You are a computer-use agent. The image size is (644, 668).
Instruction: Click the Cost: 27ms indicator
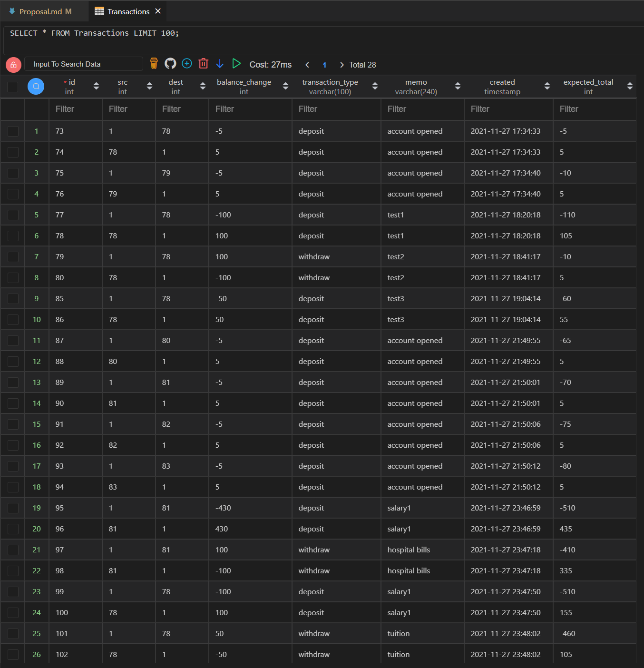pos(270,64)
